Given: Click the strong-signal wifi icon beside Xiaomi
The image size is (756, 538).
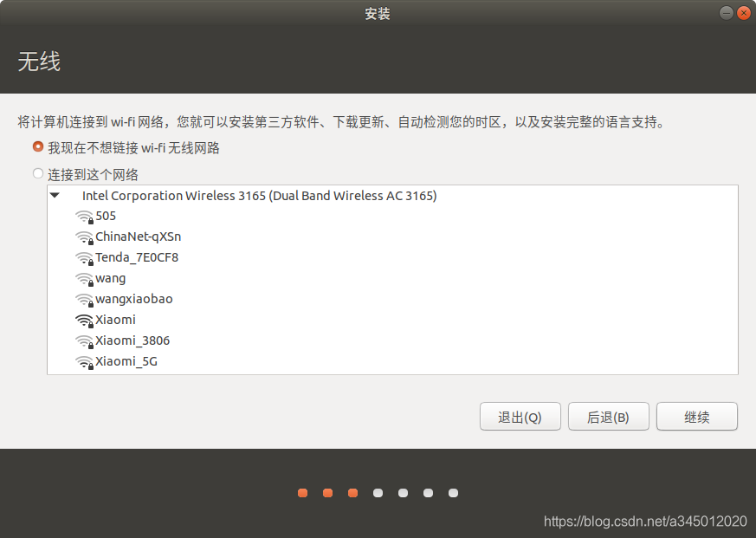Looking at the screenshot, I should (x=84, y=321).
